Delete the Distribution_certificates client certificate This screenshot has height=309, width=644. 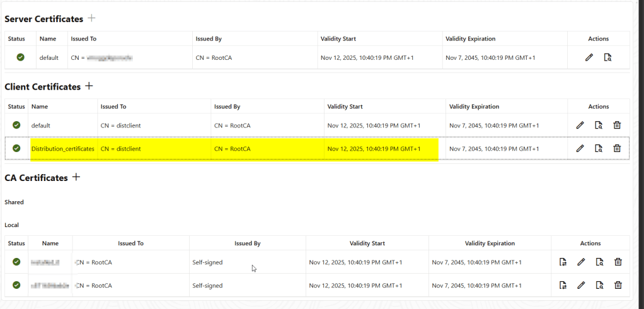click(617, 148)
